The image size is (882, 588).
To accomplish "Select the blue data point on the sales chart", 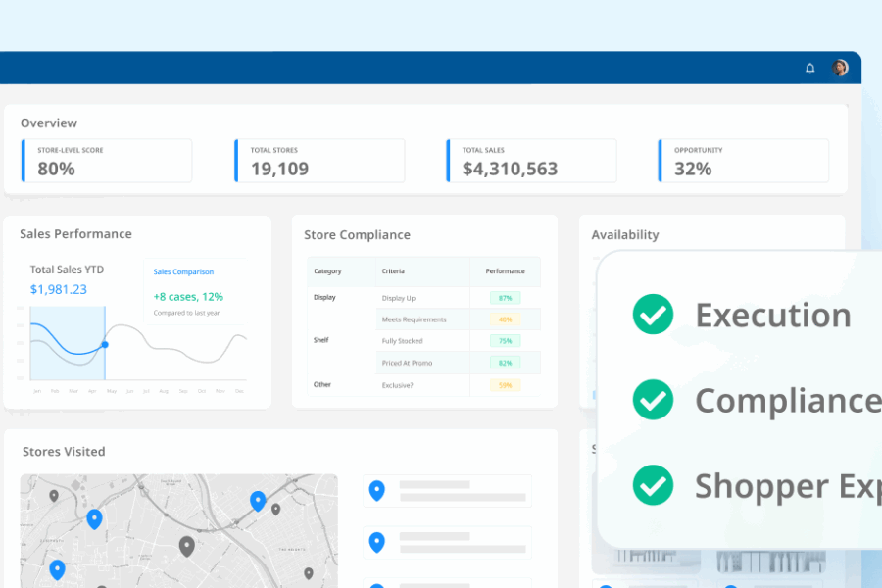I will coord(105,344).
